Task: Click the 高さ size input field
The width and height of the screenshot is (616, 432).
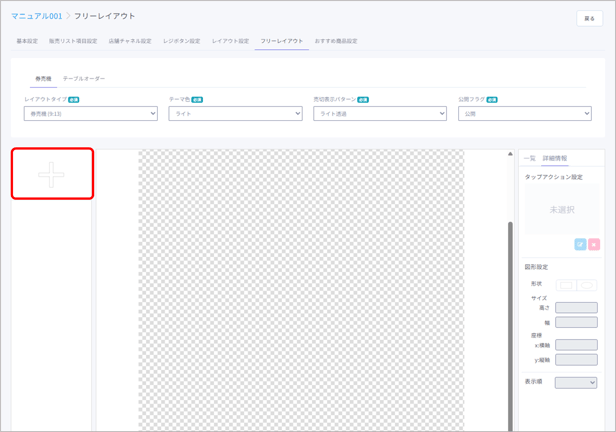Action: coord(576,308)
